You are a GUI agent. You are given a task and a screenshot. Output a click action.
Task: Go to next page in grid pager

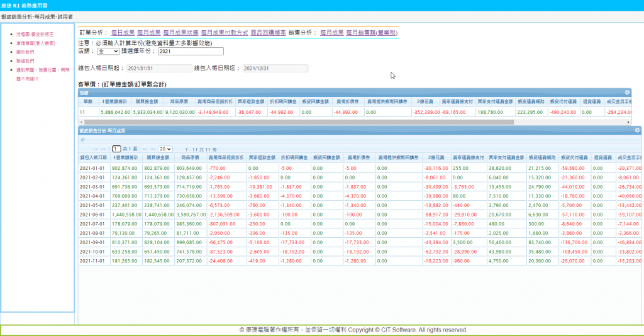(144, 149)
